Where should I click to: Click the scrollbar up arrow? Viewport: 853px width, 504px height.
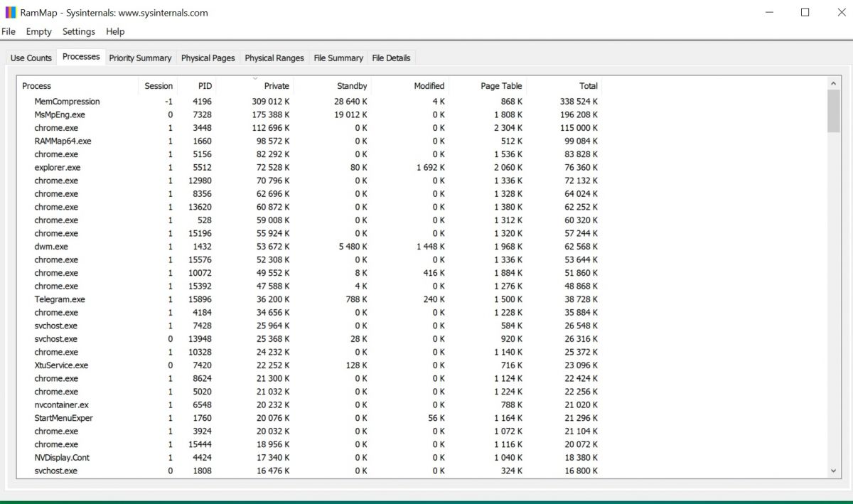pos(834,84)
